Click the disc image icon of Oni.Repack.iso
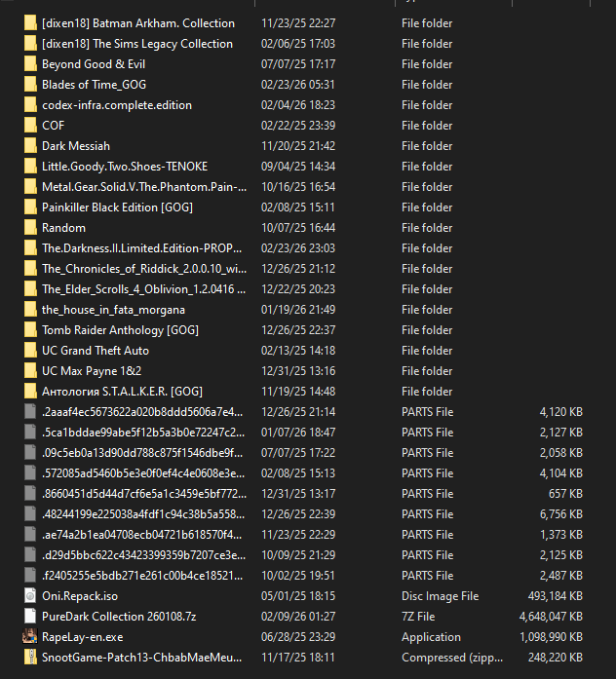This screenshot has height=679, width=616. [x=30, y=596]
